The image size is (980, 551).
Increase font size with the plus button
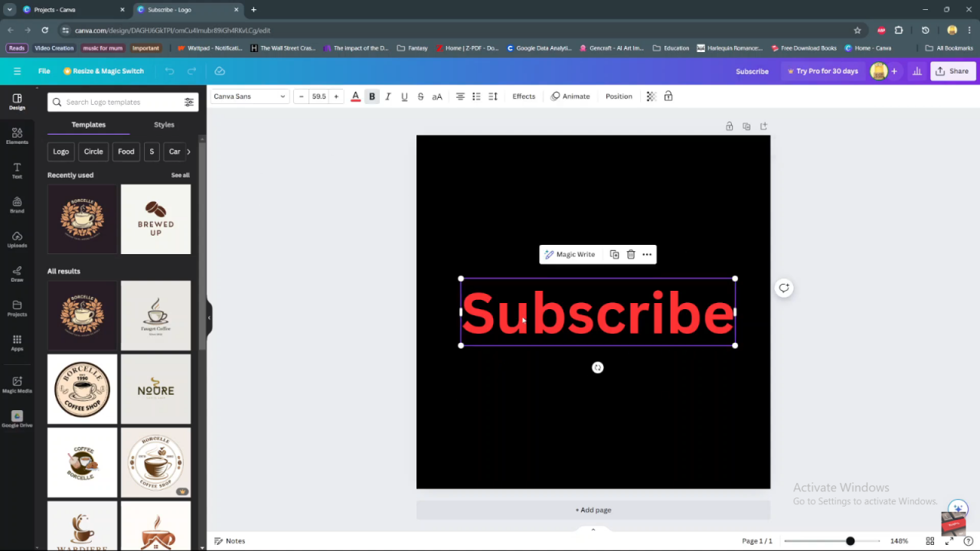pyautogui.click(x=336, y=96)
